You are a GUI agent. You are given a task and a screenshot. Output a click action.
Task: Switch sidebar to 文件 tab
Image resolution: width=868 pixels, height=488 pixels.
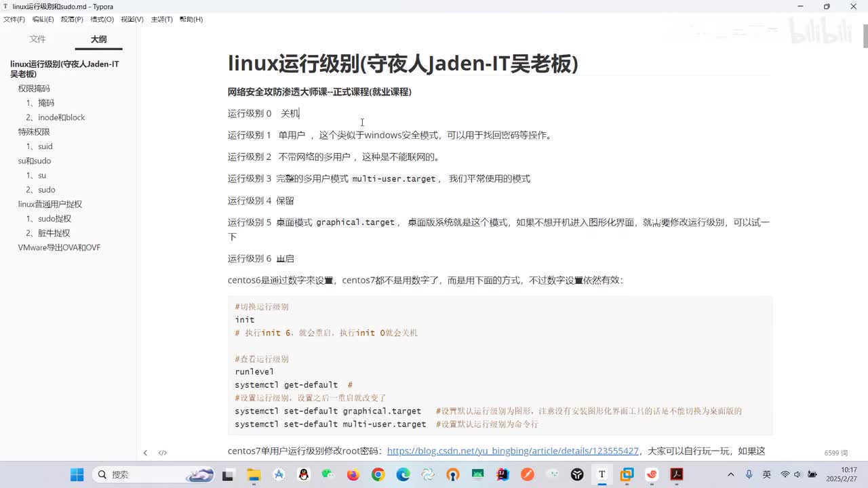(37, 39)
